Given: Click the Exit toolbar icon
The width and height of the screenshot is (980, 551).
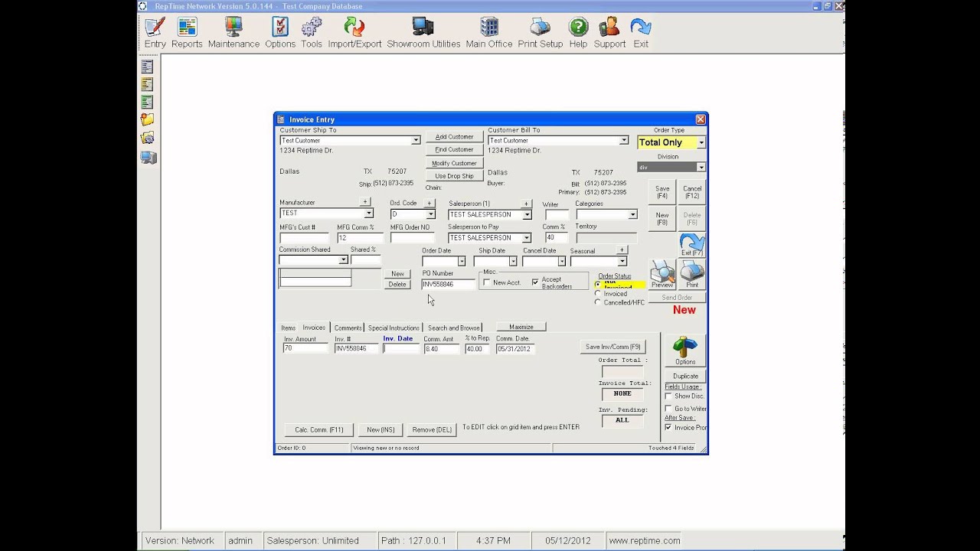Looking at the screenshot, I should coord(641,33).
